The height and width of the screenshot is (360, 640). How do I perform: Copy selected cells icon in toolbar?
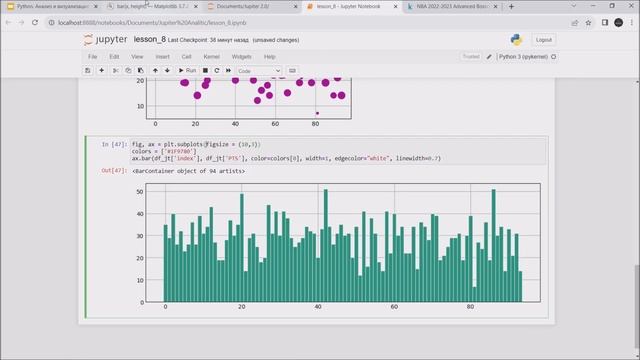[x=128, y=71]
